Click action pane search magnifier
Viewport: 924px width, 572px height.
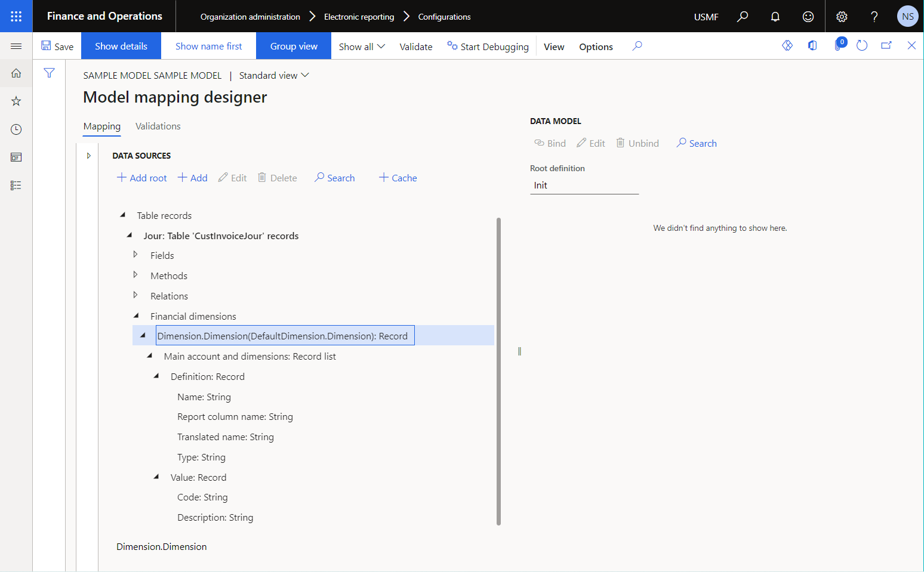click(x=637, y=46)
